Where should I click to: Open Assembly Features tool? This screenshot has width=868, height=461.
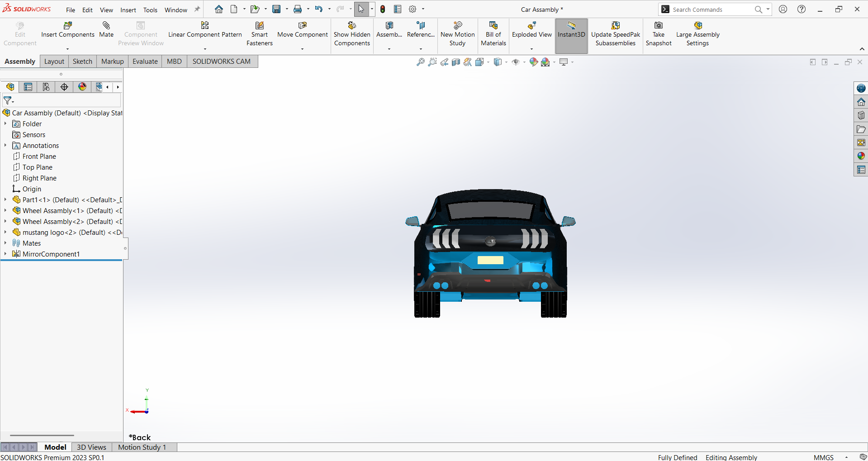389,30
